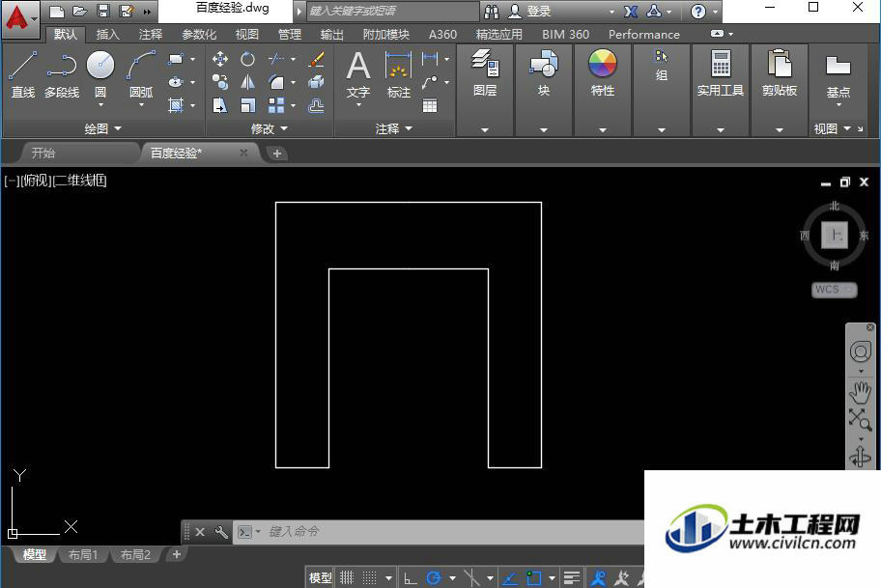881x588 pixels.
Task: Toggle isometric drafting in status bar
Action: [x=472, y=577]
